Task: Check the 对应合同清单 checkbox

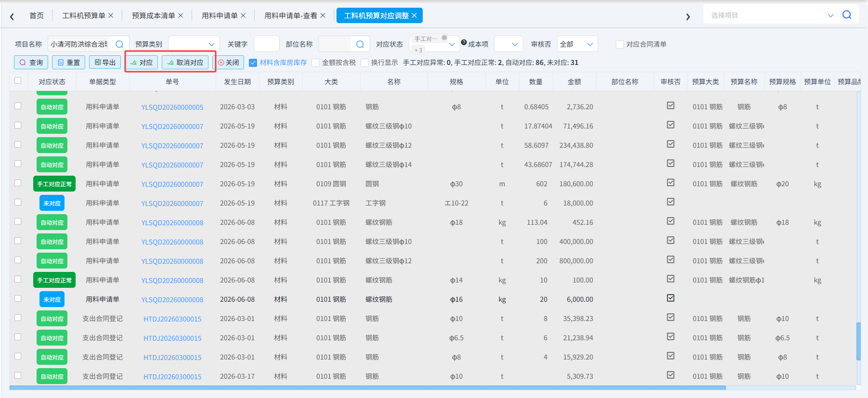Action: point(620,44)
